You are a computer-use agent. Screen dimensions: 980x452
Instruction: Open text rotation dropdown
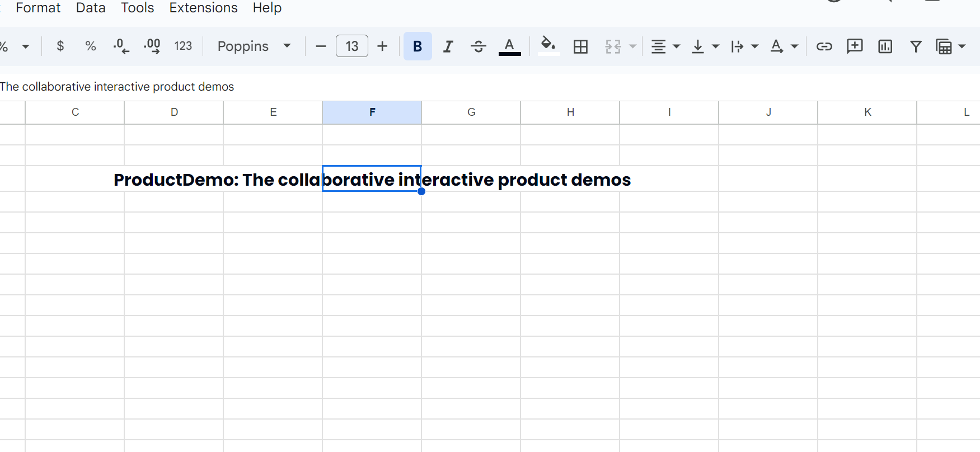(784, 46)
